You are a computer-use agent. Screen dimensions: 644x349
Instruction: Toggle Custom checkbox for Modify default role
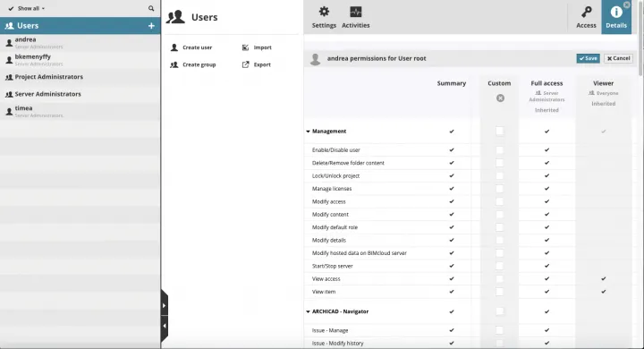tap(499, 227)
